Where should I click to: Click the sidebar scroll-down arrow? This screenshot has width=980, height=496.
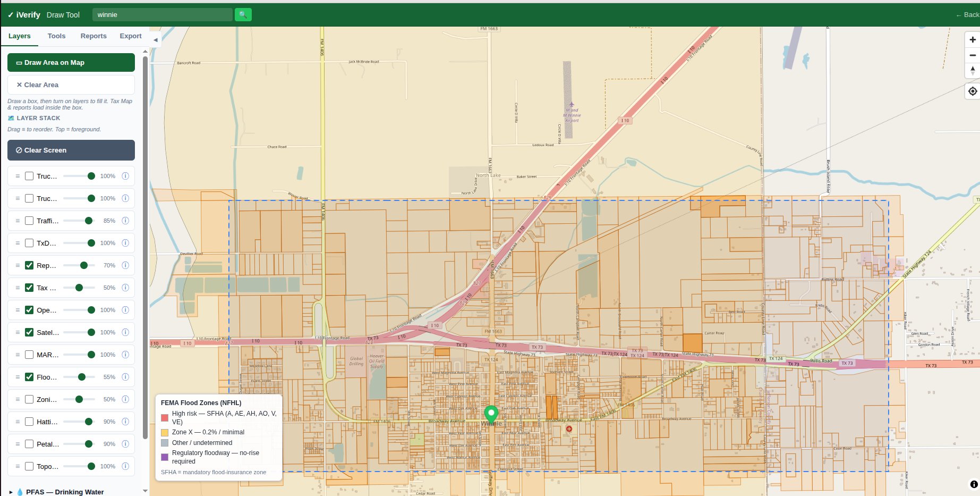(145, 491)
